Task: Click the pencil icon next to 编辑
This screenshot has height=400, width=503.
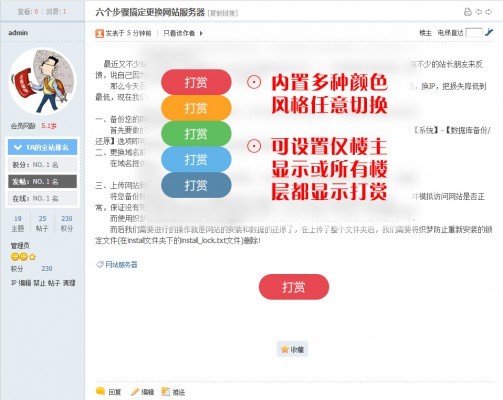Action: point(135,392)
